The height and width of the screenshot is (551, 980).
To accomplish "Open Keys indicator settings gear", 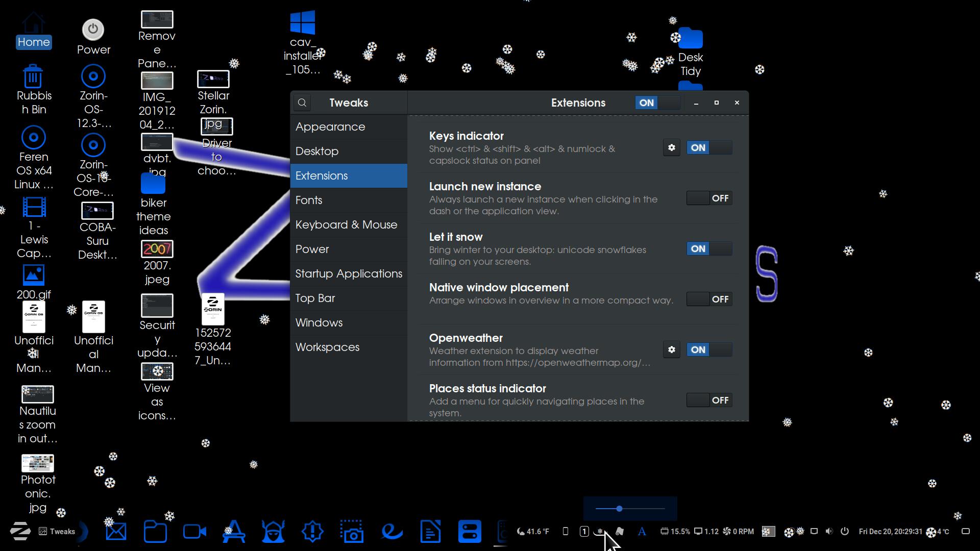I will click(671, 148).
